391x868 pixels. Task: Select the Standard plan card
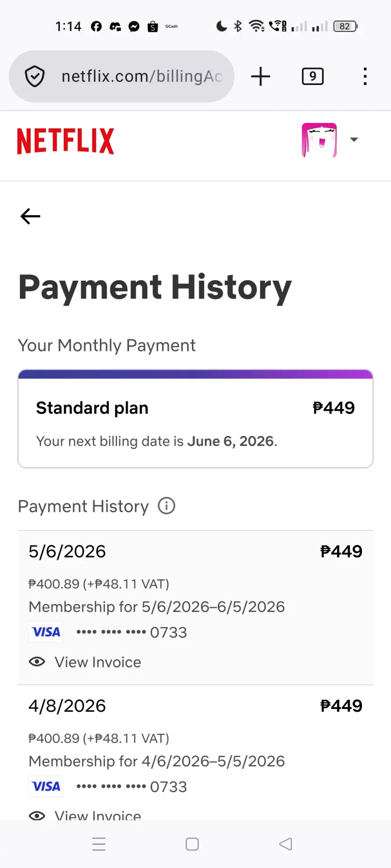[x=195, y=419]
